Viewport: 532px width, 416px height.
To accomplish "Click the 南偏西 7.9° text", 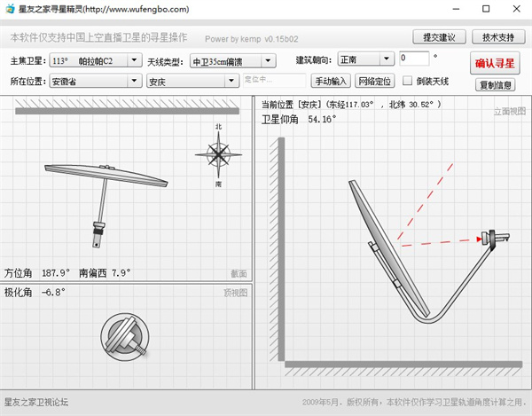I will pyautogui.click(x=105, y=273).
